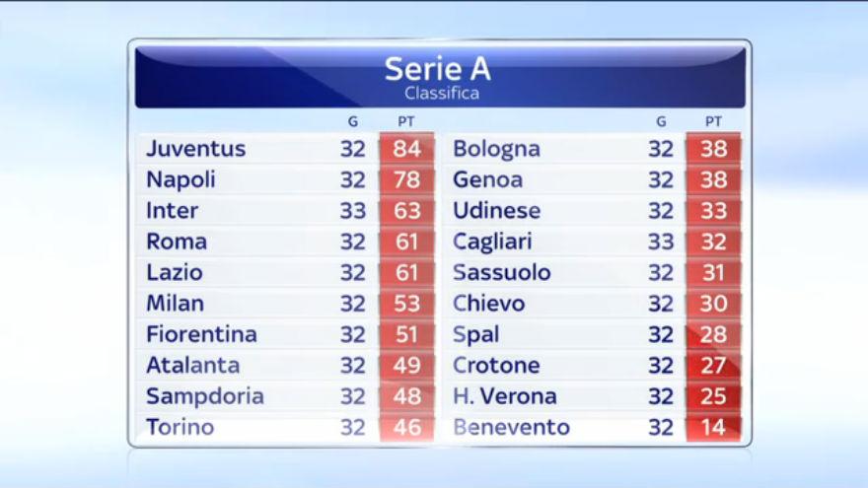Click Atalanta's 49 points cell
The image size is (868, 488).
coord(406,365)
